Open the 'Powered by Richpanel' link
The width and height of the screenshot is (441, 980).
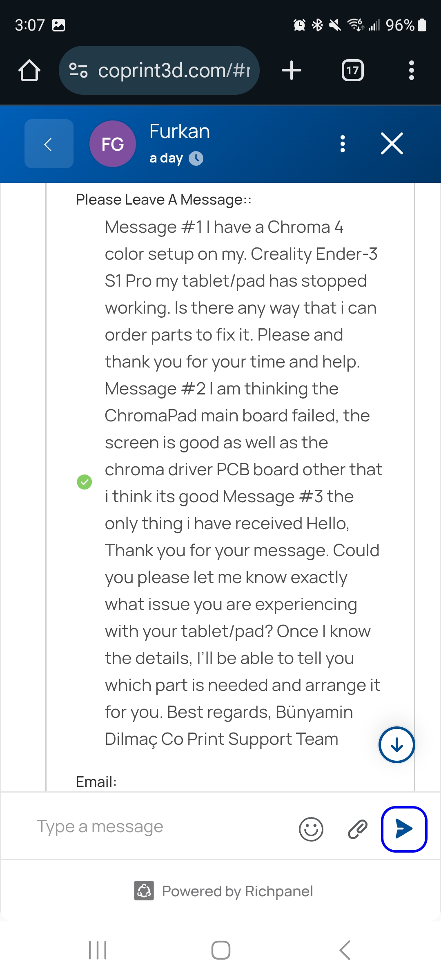tap(224, 891)
